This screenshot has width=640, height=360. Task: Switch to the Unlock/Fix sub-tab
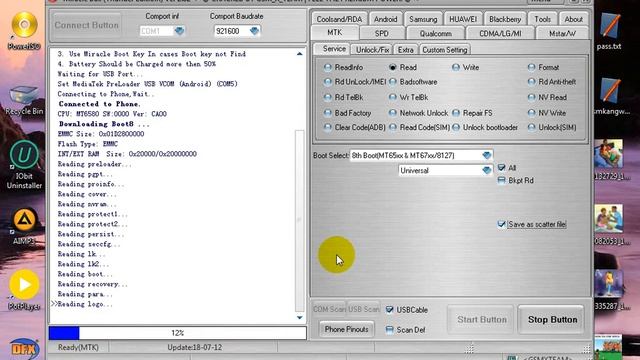pyautogui.click(x=372, y=50)
